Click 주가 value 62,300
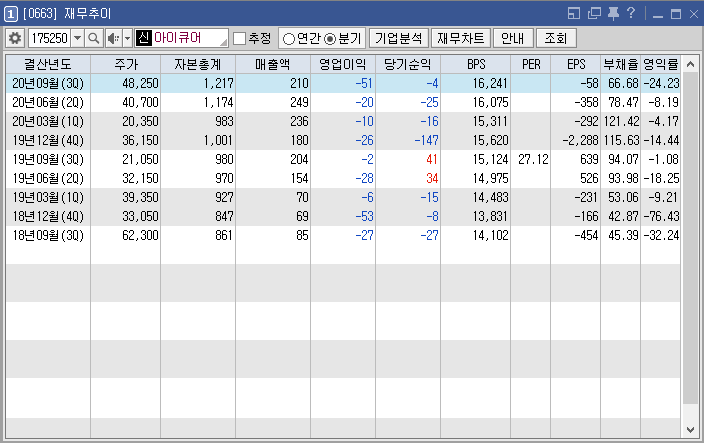The image size is (704, 443). pyautogui.click(x=140, y=236)
